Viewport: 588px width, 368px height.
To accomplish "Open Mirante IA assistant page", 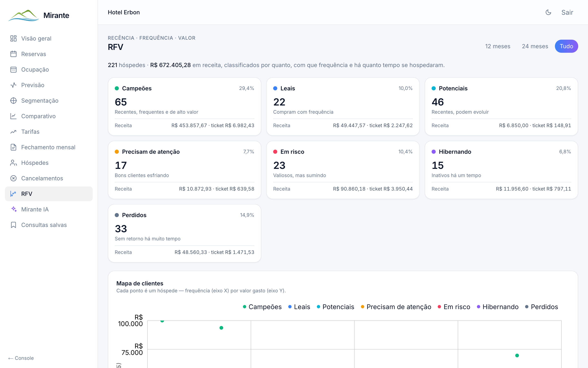I will point(49,209).
